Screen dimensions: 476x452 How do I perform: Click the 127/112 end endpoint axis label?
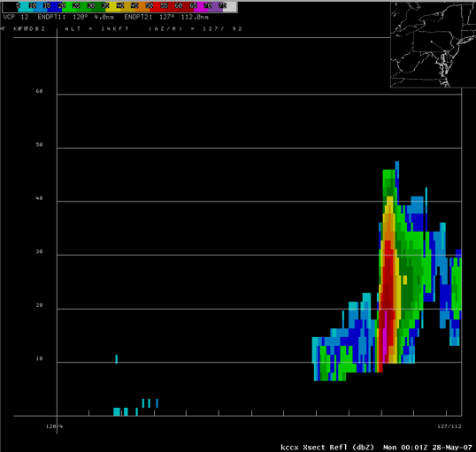point(449,426)
